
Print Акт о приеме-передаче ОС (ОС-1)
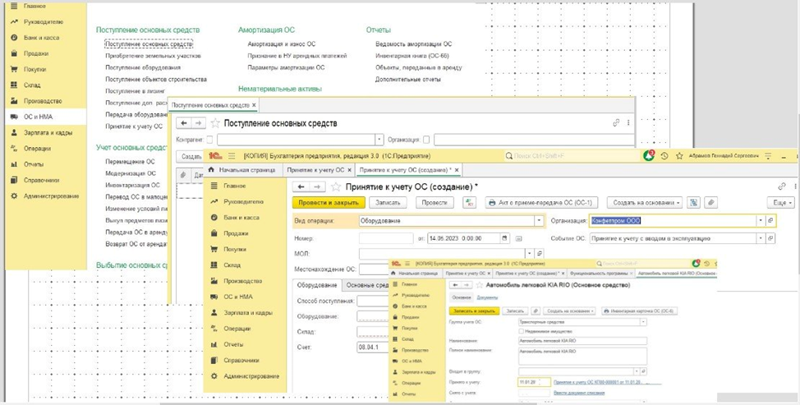[x=541, y=202]
